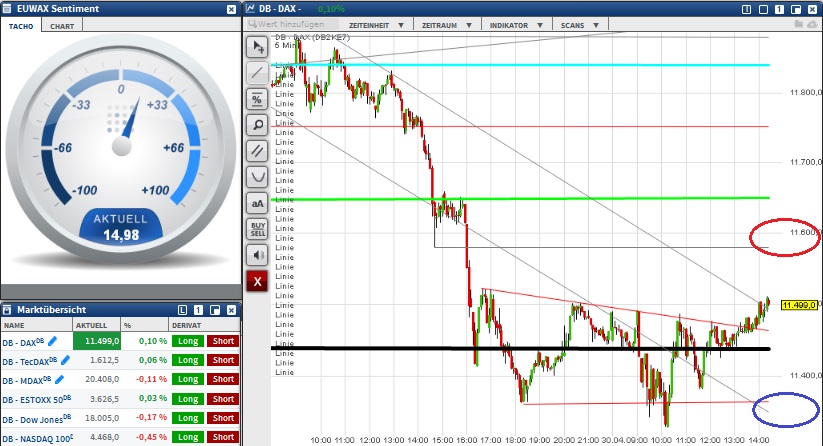
Task: Click the pencil icon next to DB - TecDAX
Action: [65, 360]
